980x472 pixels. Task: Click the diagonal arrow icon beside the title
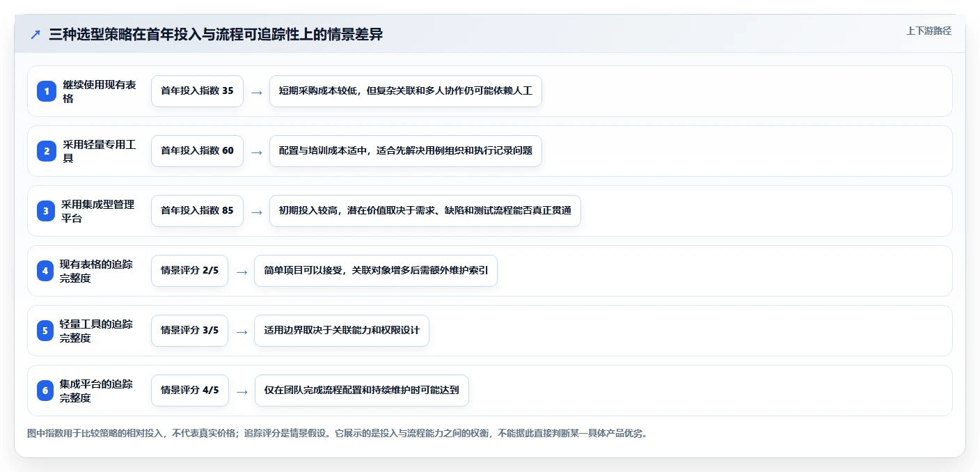35,34
